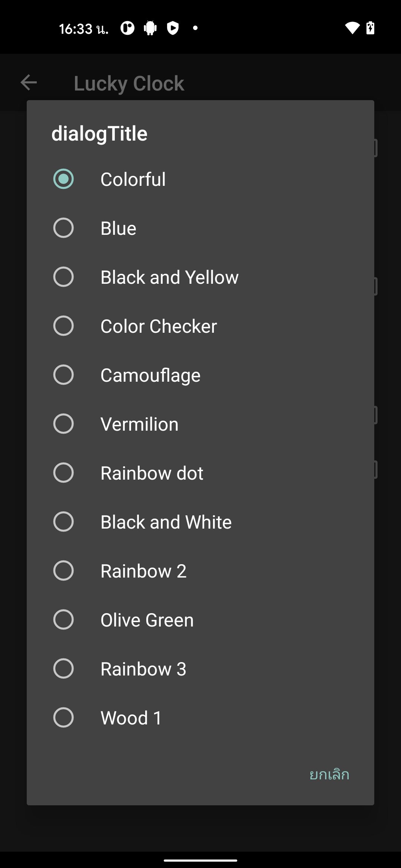The height and width of the screenshot is (868, 401).
Task: Open the Wi-Fi status icon
Action: click(352, 28)
